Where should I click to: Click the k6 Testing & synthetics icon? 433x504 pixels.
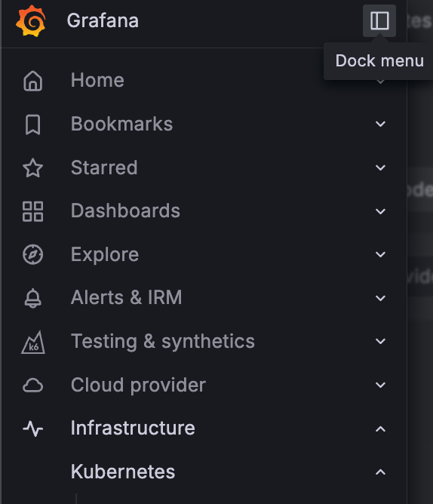point(32,343)
